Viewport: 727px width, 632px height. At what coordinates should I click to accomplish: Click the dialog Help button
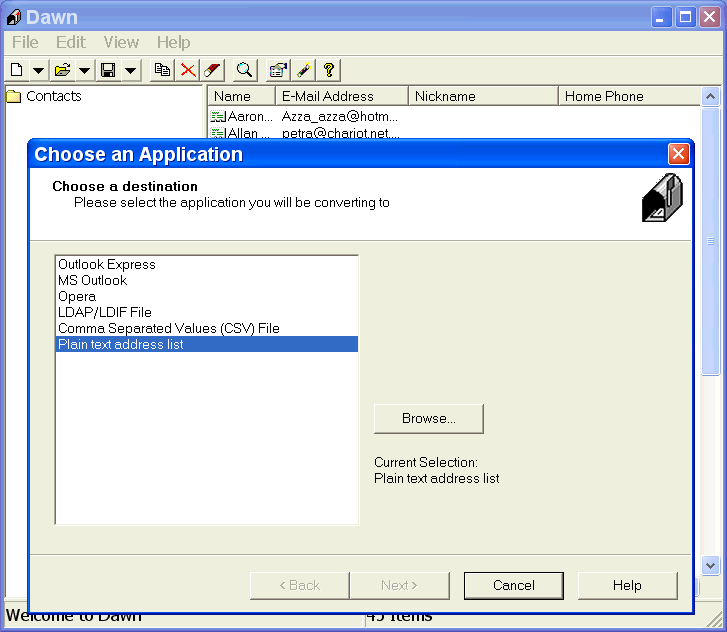click(x=627, y=586)
